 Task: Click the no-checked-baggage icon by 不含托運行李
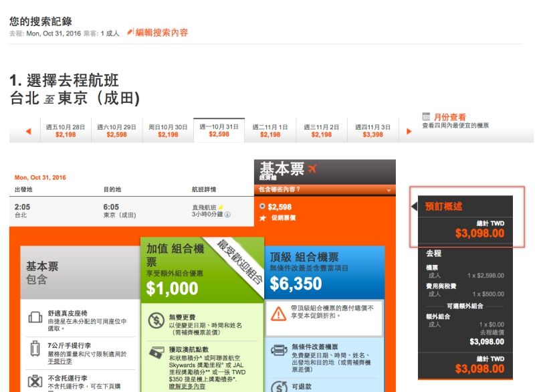(35, 381)
